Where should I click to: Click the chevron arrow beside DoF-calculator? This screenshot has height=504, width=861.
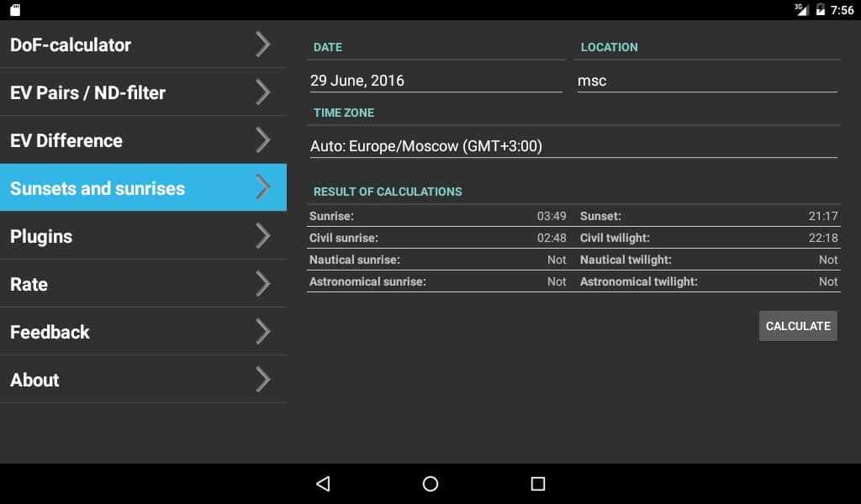tap(263, 44)
